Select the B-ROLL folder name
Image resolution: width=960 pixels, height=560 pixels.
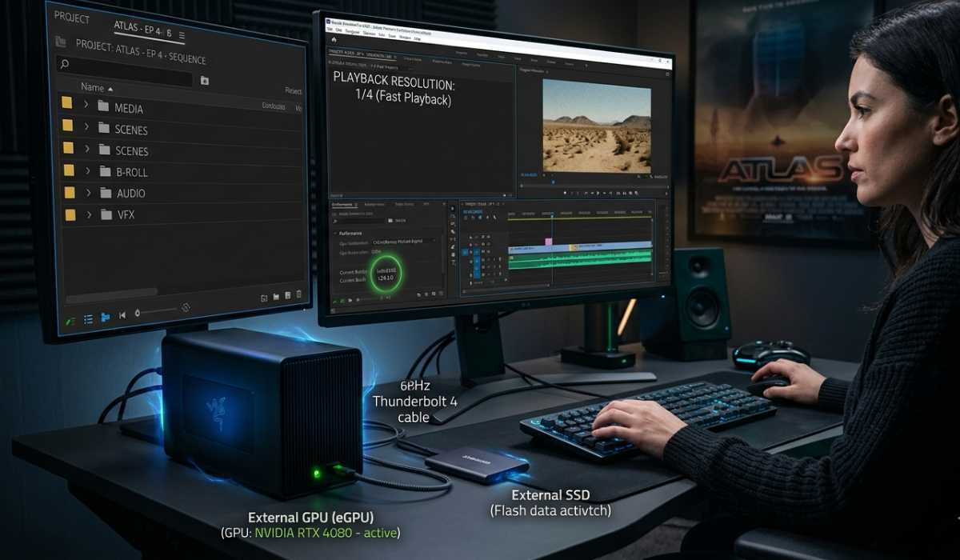tap(132, 172)
